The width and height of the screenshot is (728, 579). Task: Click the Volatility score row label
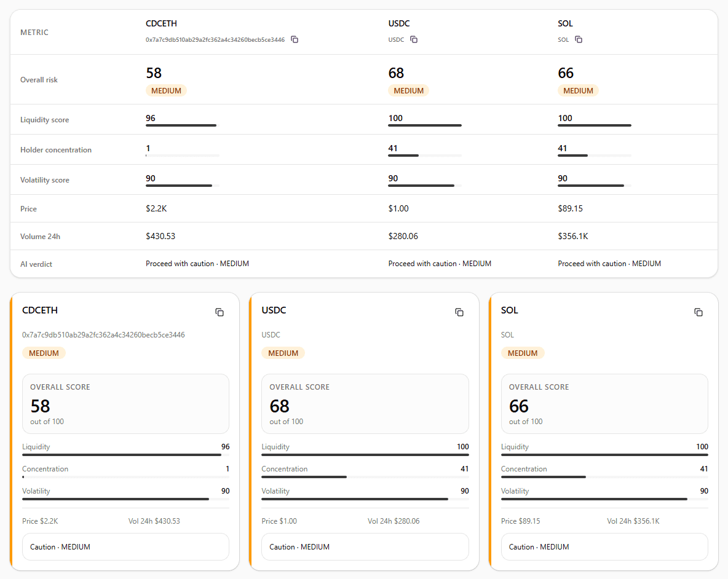point(44,180)
